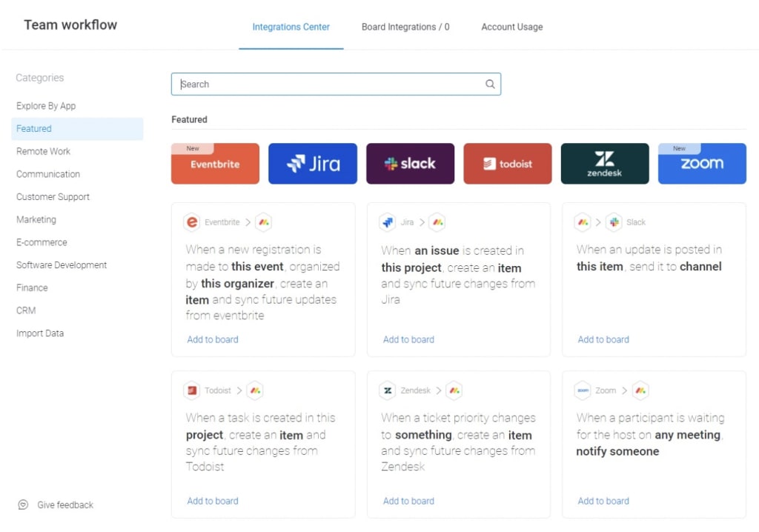759x532 pixels.
Task: Click the Team workflow title
Action: click(70, 25)
